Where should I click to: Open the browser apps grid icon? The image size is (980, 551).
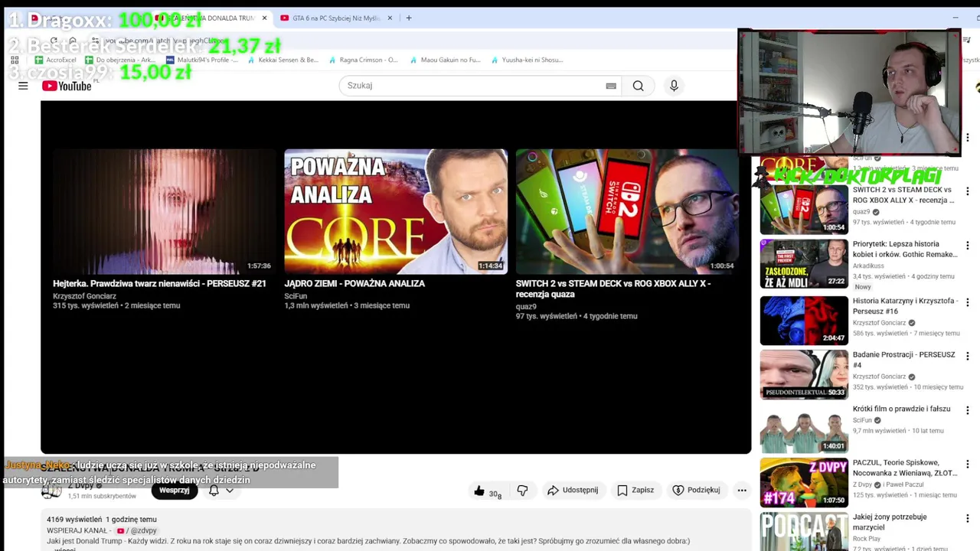tap(14, 60)
